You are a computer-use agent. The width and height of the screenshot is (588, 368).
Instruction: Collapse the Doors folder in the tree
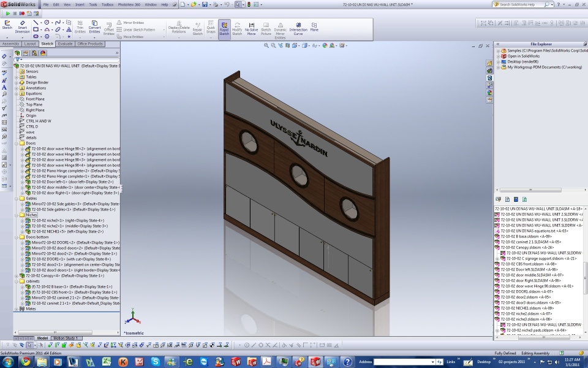[x=17, y=144]
